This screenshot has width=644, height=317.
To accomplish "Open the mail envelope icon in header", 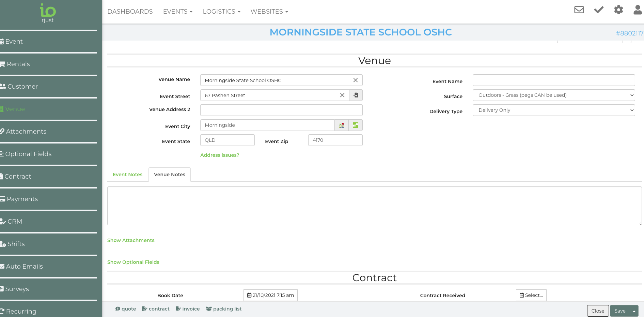I will pyautogui.click(x=579, y=10).
